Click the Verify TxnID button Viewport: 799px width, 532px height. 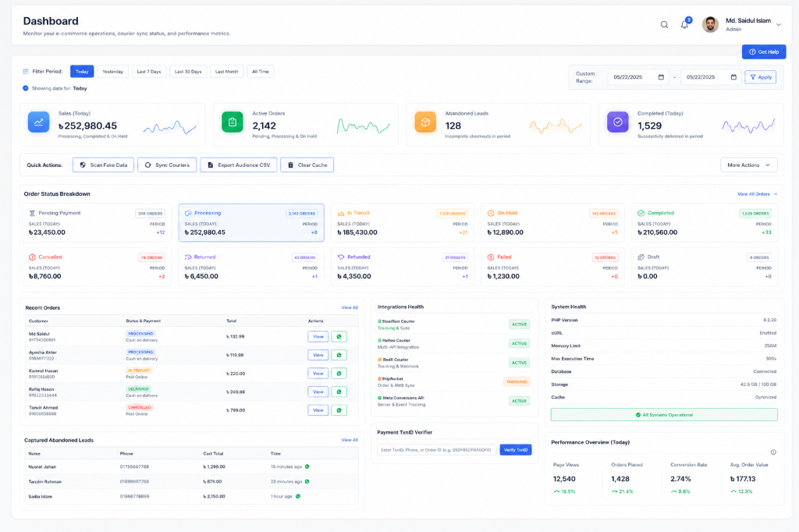[x=516, y=450]
